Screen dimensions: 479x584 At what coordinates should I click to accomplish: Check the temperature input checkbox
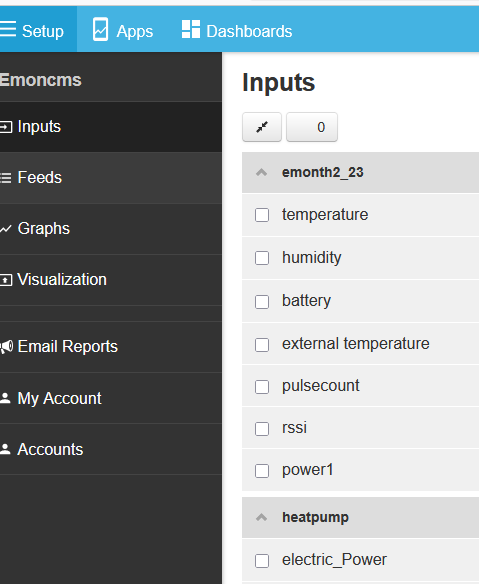262,215
